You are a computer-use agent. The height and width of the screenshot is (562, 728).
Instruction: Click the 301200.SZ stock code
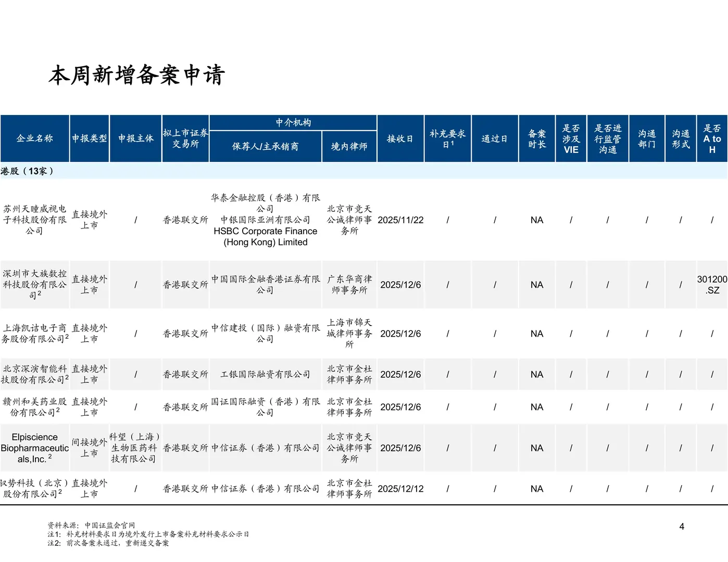coord(711,285)
